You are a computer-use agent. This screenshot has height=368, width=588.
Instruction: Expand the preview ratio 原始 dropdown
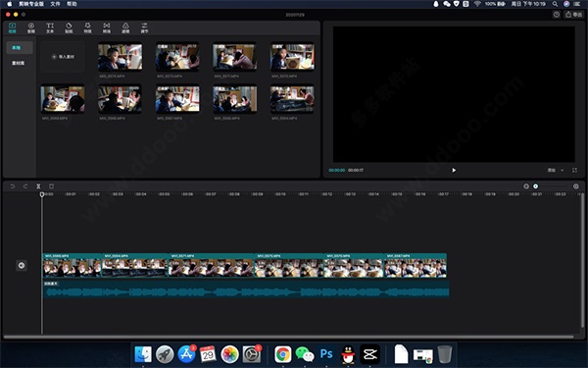556,170
